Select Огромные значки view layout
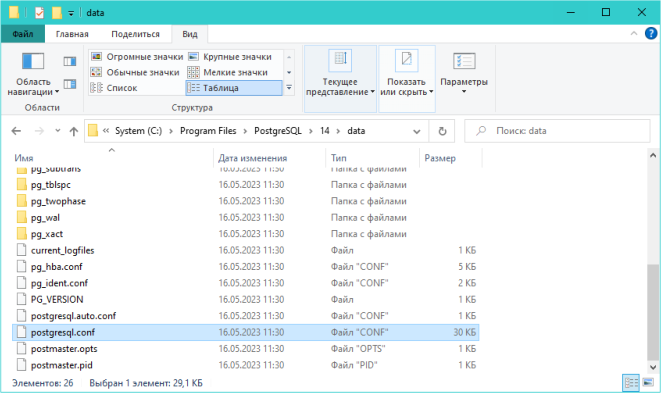 (x=137, y=57)
